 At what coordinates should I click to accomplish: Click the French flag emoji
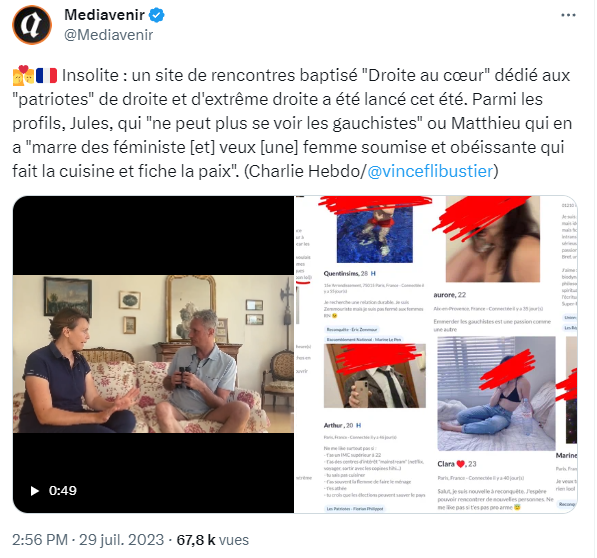pos(46,75)
